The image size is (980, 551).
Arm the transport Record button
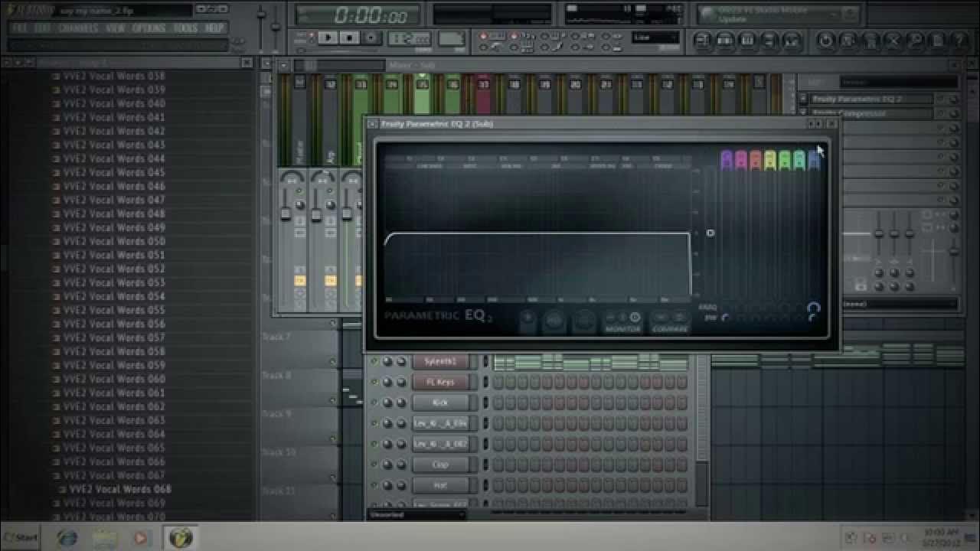(x=371, y=37)
